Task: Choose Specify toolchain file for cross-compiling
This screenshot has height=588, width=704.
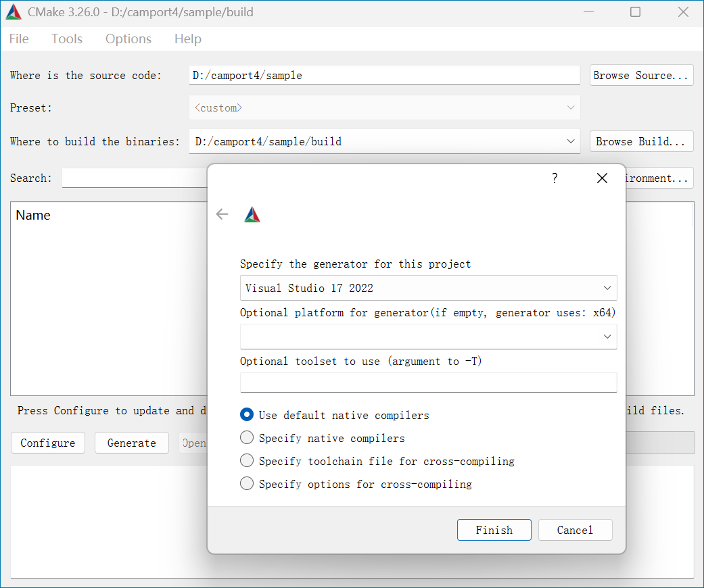Action: 377,461
